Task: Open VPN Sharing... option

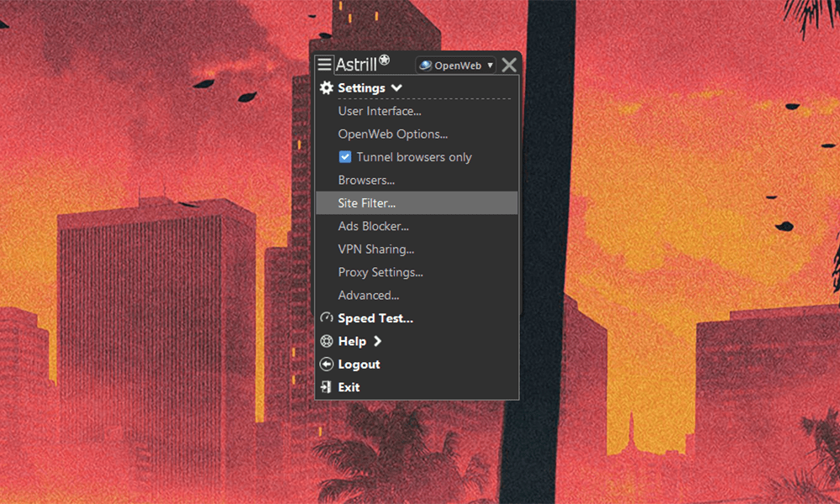Action: click(376, 249)
